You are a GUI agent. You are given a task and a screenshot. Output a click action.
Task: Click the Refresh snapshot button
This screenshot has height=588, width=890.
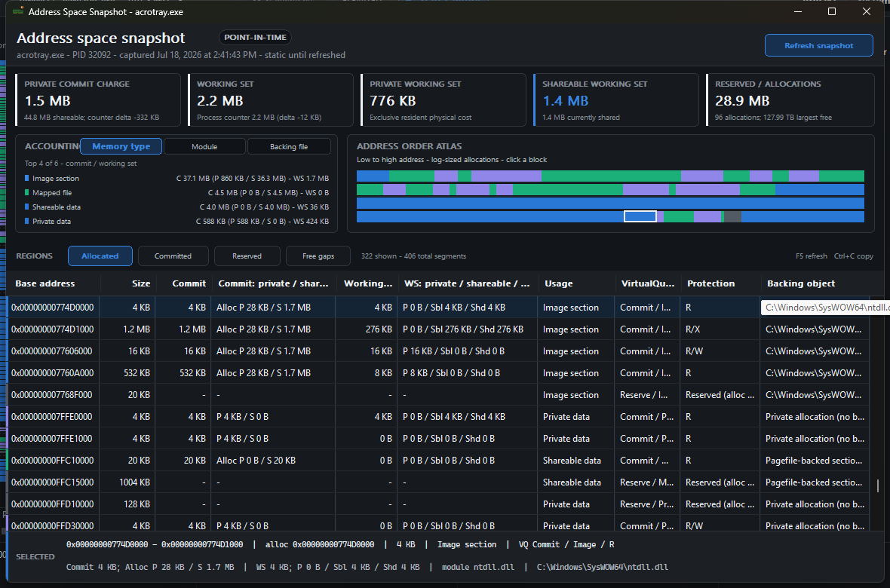[x=818, y=45]
